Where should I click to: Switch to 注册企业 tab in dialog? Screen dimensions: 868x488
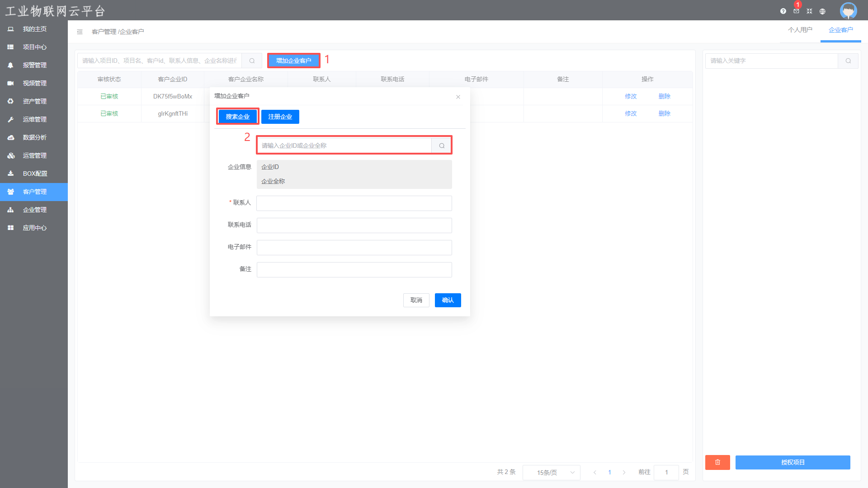[x=280, y=117]
